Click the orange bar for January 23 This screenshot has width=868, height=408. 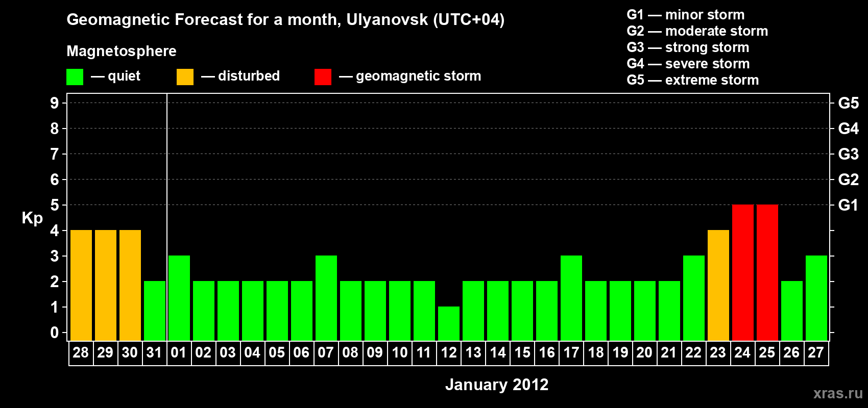click(718, 285)
